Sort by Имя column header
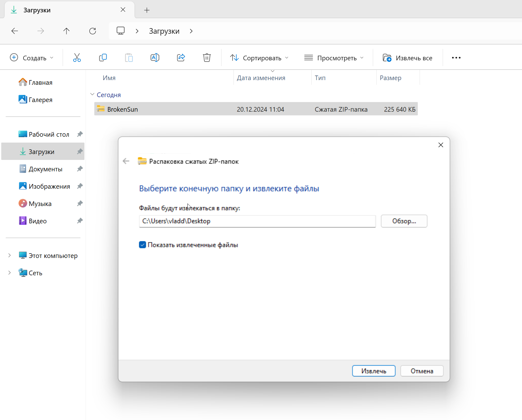522x420 pixels. click(x=109, y=78)
